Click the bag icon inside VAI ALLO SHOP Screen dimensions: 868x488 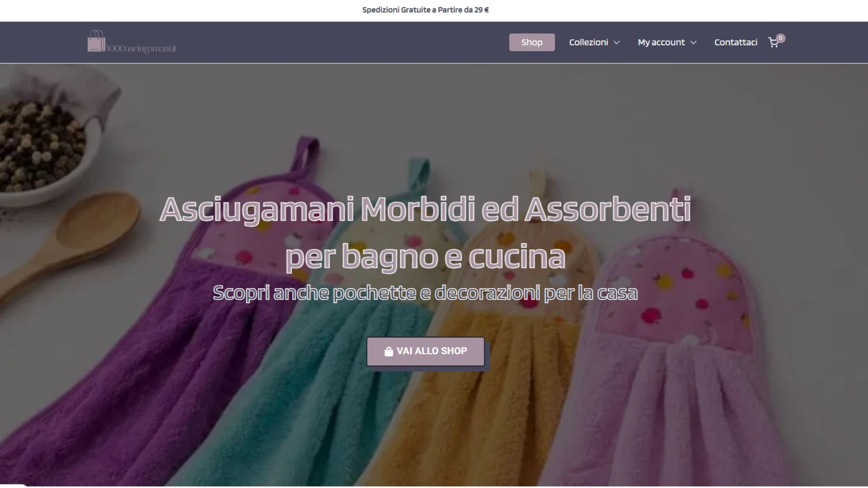pos(389,351)
